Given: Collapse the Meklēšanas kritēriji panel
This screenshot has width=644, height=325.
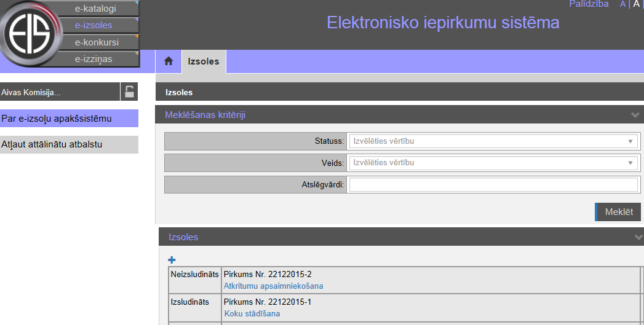Looking at the screenshot, I should [635, 115].
